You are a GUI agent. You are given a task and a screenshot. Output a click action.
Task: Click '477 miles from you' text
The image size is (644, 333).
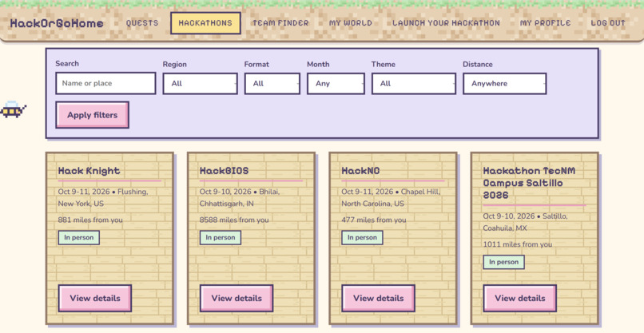pyautogui.click(x=374, y=220)
